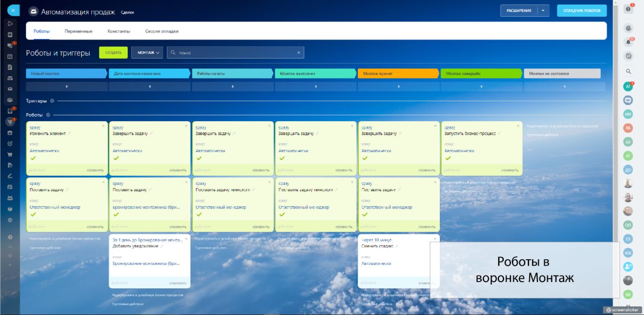Image resolution: width=644 pixels, height=315 pixels.
Task: Click pencil icon beside Запустить бизнес-процесс
Action: click(x=499, y=134)
